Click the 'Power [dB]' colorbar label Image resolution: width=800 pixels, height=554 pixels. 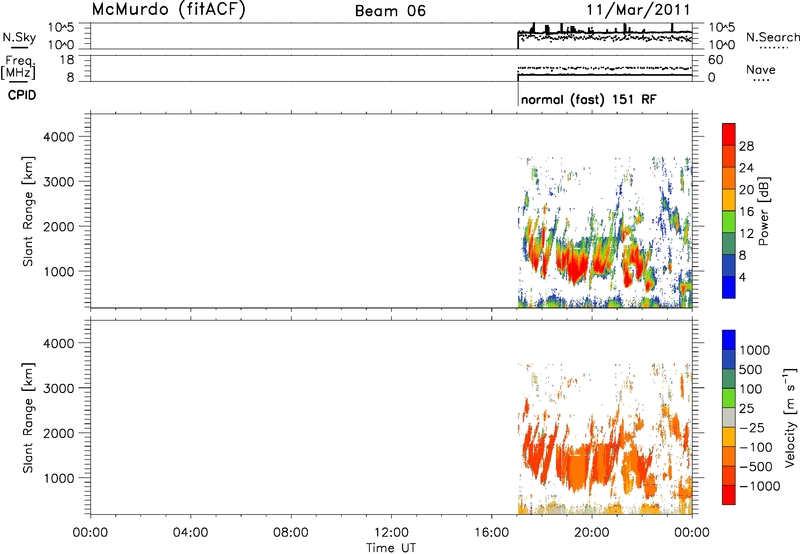pyautogui.click(x=763, y=211)
